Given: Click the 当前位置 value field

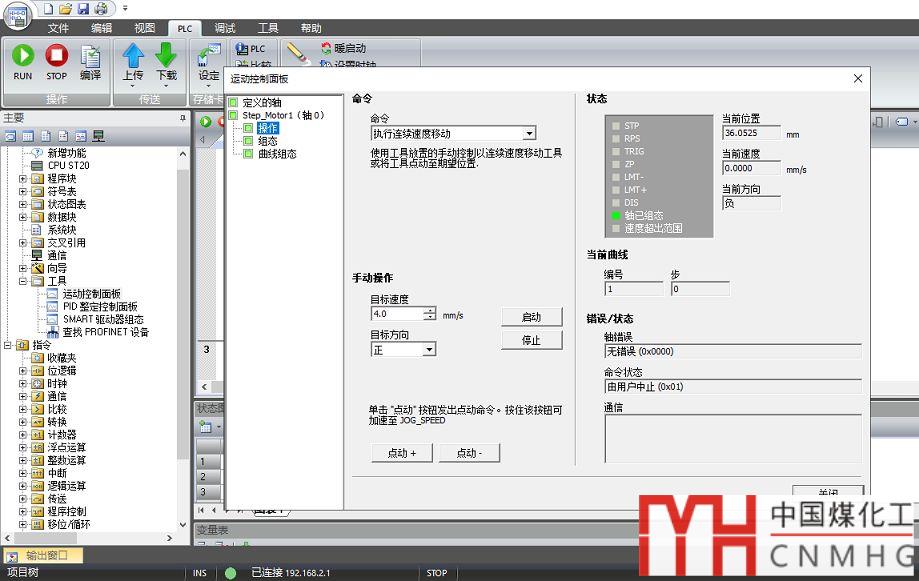Looking at the screenshot, I should click(x=751, y=133).
